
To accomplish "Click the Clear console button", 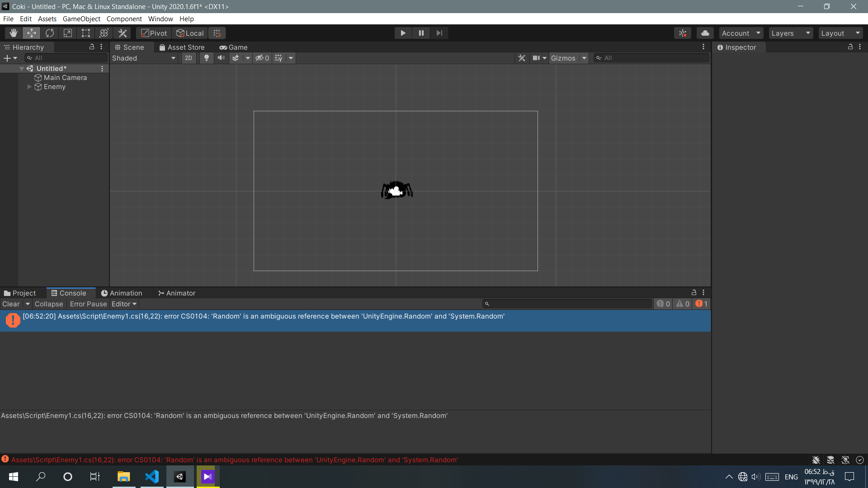I will coord(11,304).
